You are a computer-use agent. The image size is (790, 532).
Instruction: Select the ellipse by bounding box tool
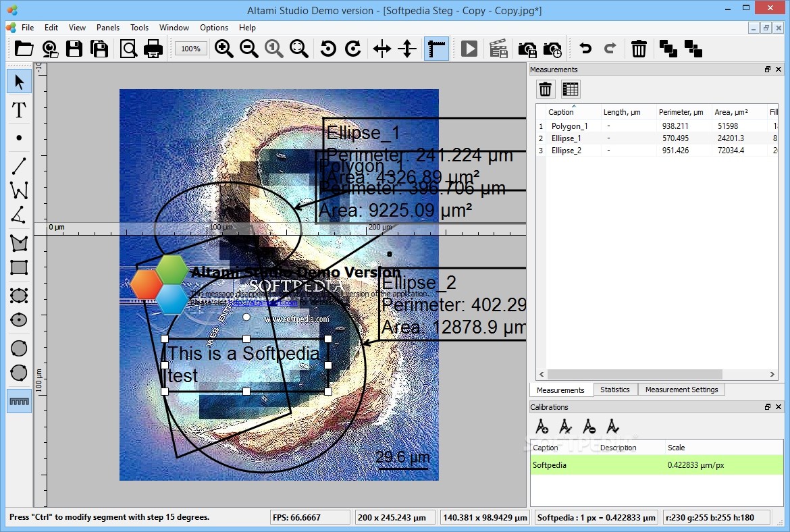pyautogui.click(x=19, y=296)
